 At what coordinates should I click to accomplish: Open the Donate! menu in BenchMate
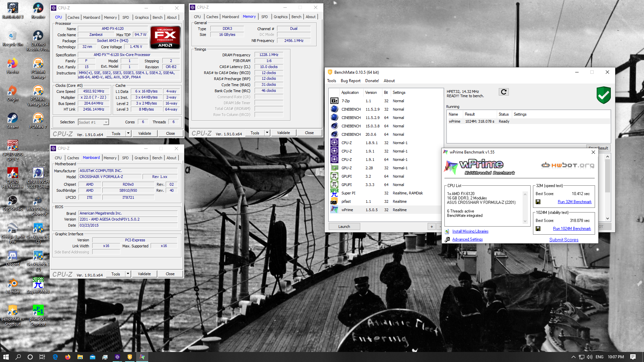[372, 81]
